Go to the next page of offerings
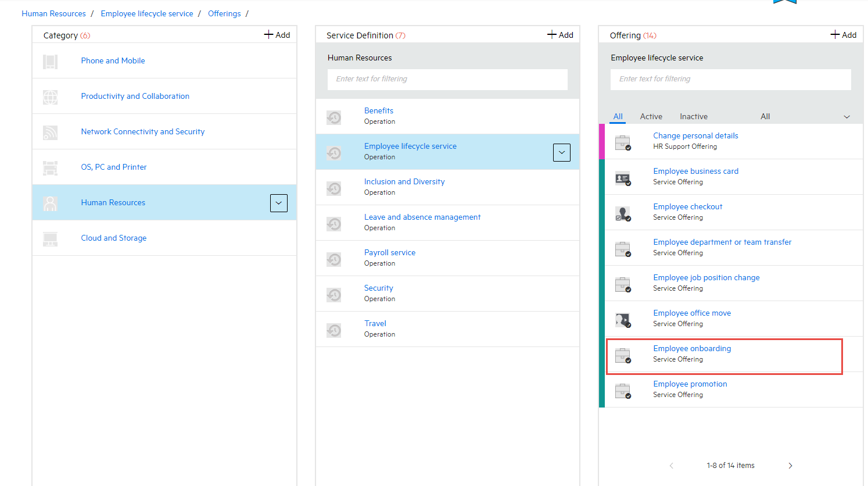 tap(790, 465)
